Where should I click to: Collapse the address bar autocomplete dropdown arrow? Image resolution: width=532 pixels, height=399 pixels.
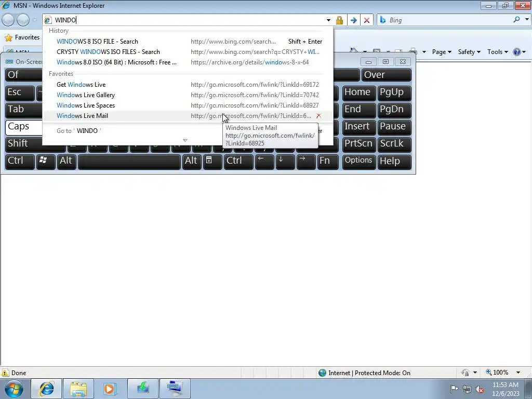pos(328,20)
